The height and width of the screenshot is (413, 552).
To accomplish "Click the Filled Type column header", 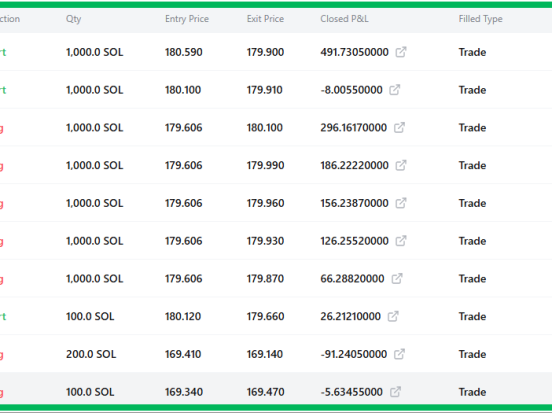I will (481, 19).
